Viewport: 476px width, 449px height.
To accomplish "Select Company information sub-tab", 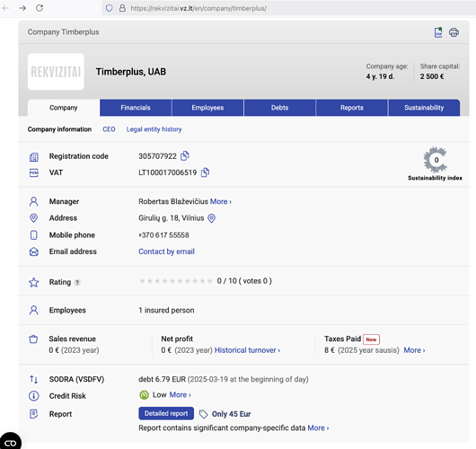I will point(59,129).
